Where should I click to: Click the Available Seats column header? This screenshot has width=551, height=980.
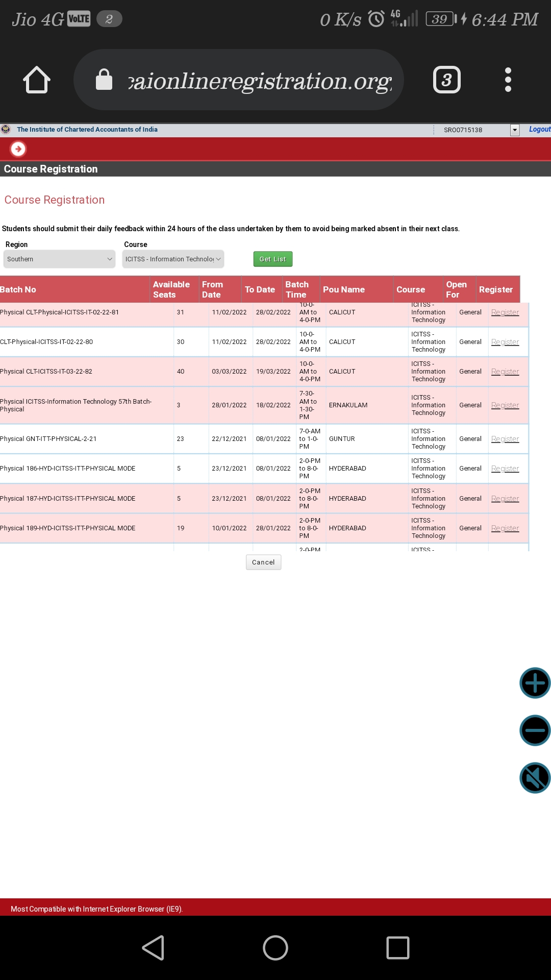click(171, 289)
